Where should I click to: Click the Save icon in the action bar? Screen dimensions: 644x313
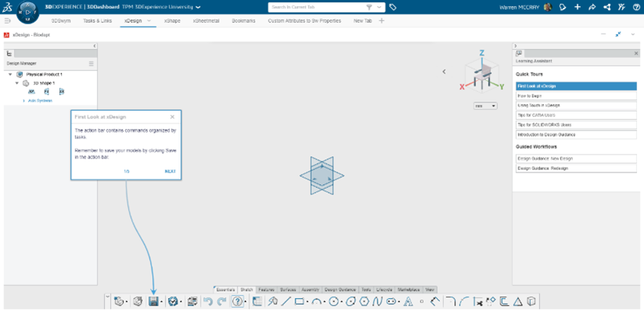click(x=153, y=301)
